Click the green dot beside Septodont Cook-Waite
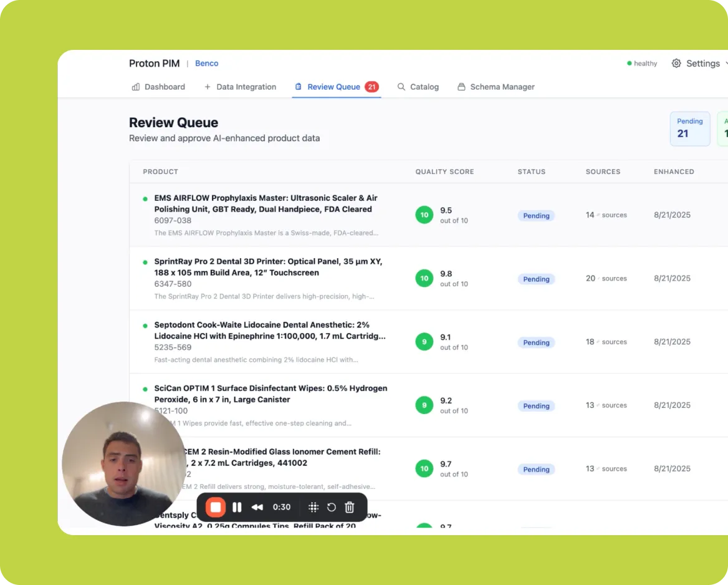Screen dimensions: 728x585 (x=145, y=326)
